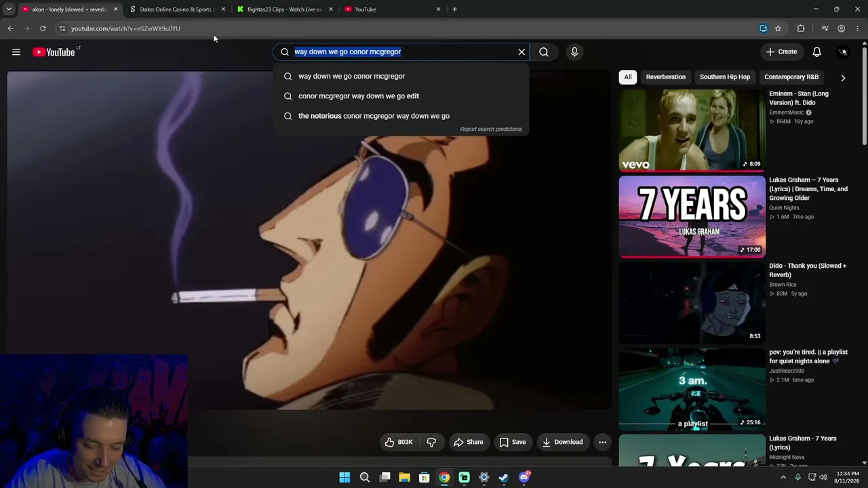This screenshot has width=868, height=488.
Task: Choose suggestion 'way down we go conor mcgregor'
Action: 401,76
